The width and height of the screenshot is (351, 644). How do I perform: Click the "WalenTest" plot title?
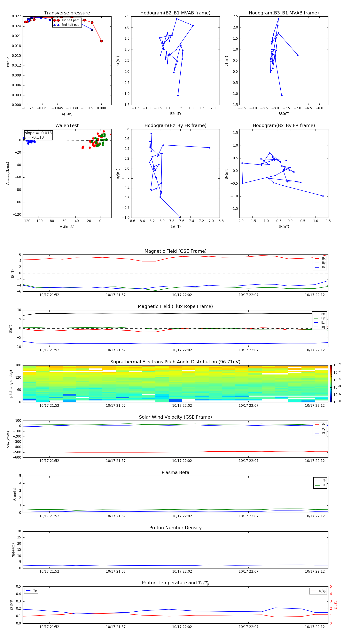[67, 125]
